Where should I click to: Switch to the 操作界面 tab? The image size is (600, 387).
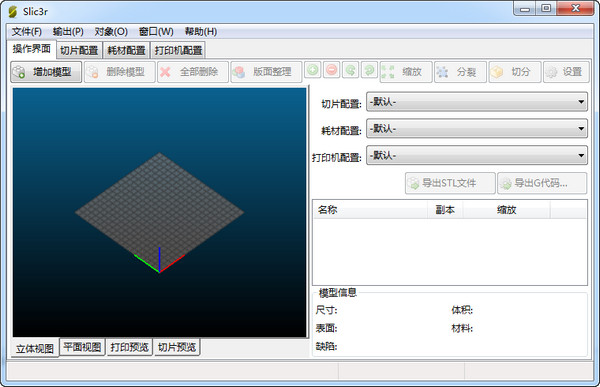click(32, 49)
